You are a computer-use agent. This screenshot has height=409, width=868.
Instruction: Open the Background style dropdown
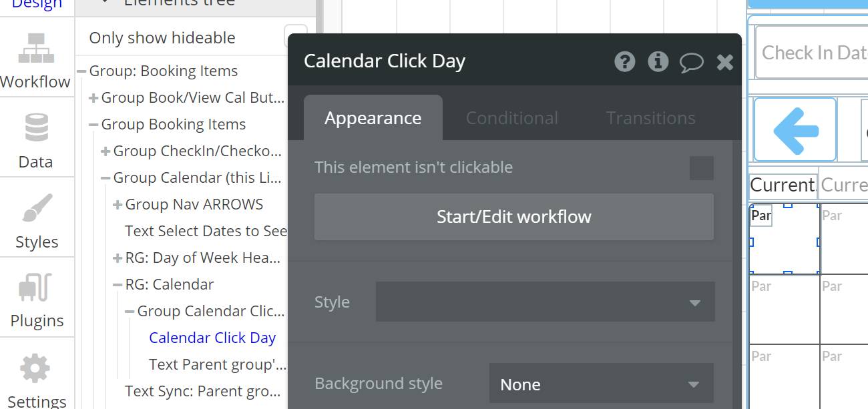[x=601, y=384]
